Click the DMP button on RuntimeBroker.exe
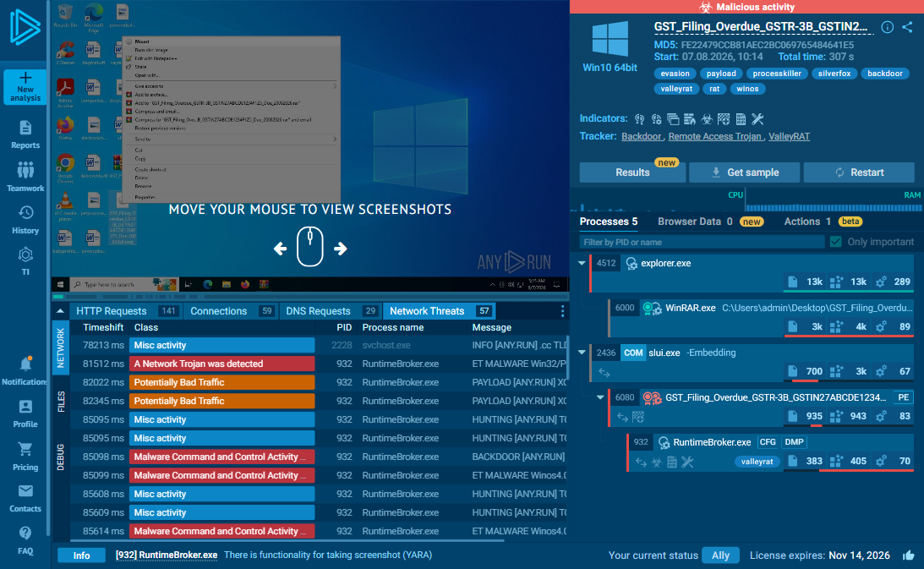Image resolution: width=924 pixels, height=569 pixels. (794, 442)
